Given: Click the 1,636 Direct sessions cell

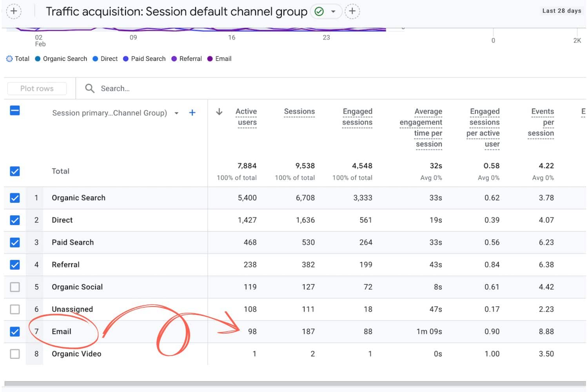Looking at the screenshot, I should [305, 220].
